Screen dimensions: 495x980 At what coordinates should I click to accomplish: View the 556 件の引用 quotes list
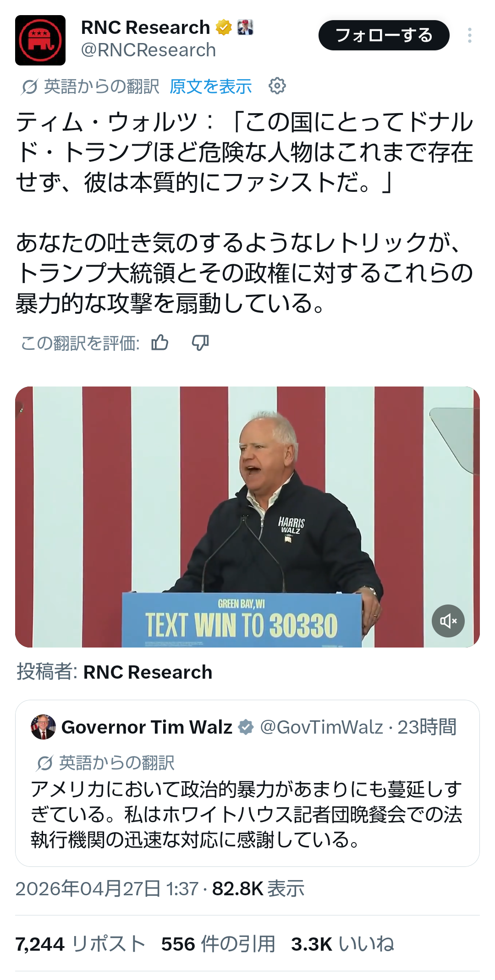[x=218, y=944]
